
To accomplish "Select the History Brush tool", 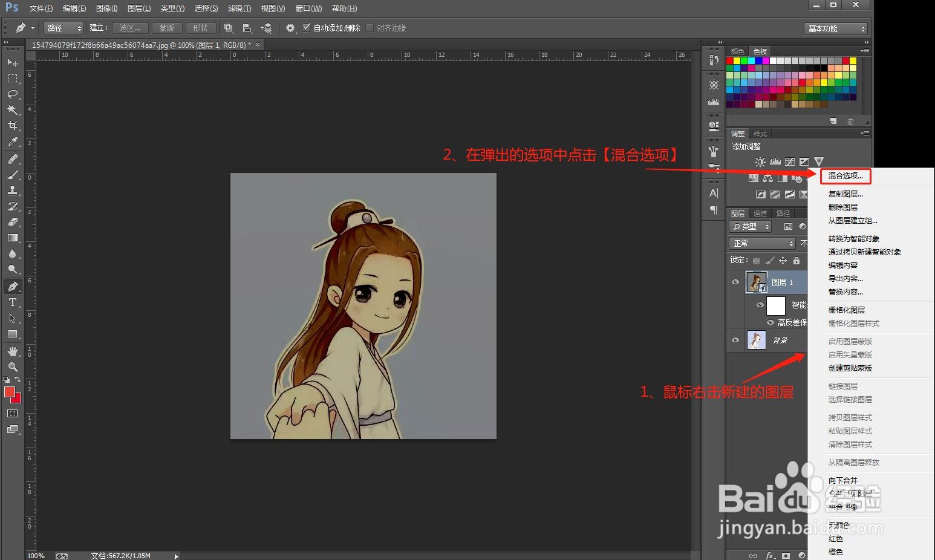I will coord(12,206).
